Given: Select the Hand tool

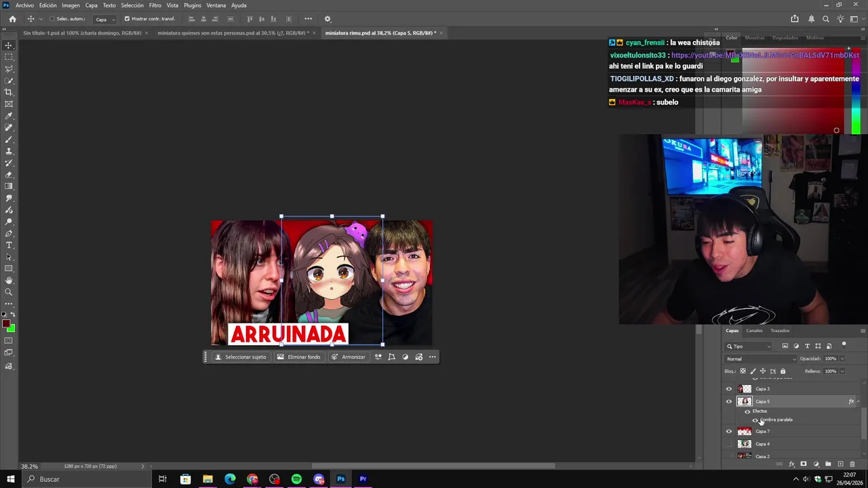Looking at the screenshot, I should point(9,281).
